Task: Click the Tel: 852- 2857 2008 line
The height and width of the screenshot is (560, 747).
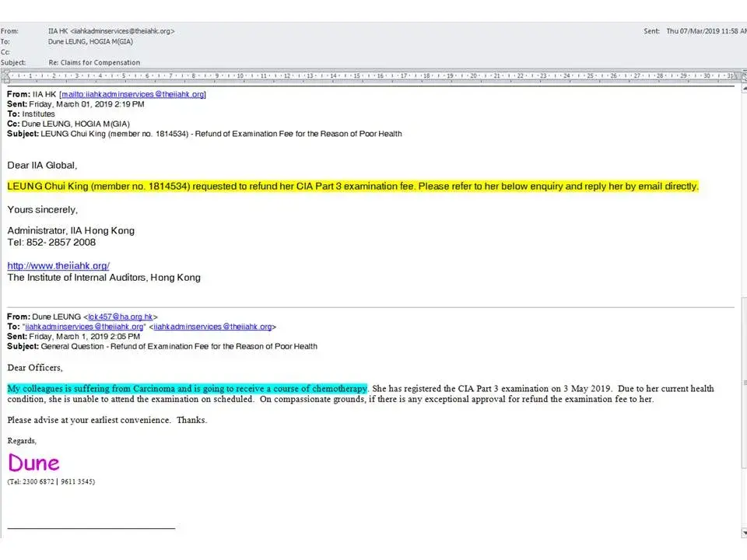Action: click(51, 242)
